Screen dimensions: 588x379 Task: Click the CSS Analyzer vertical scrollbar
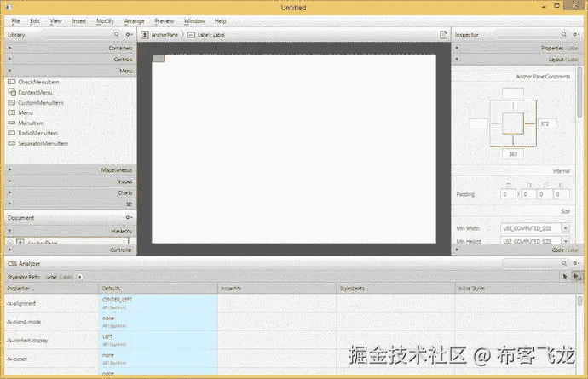tap(579, 301)
